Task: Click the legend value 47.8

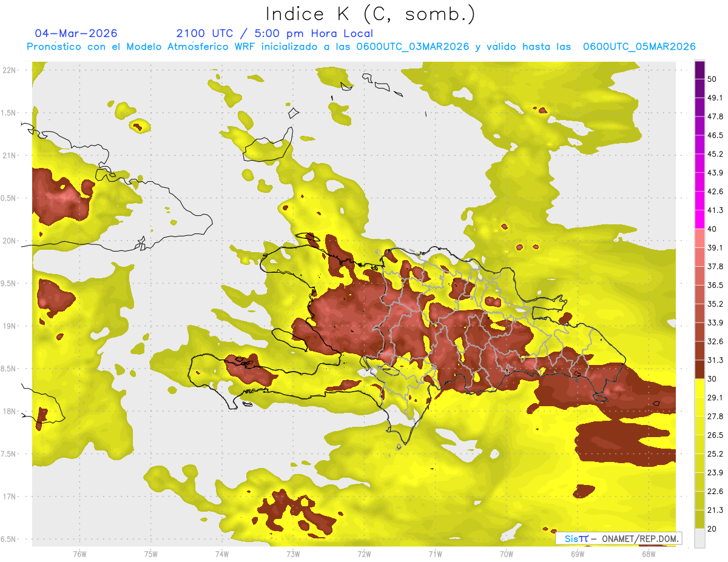Action: point(715,116)
